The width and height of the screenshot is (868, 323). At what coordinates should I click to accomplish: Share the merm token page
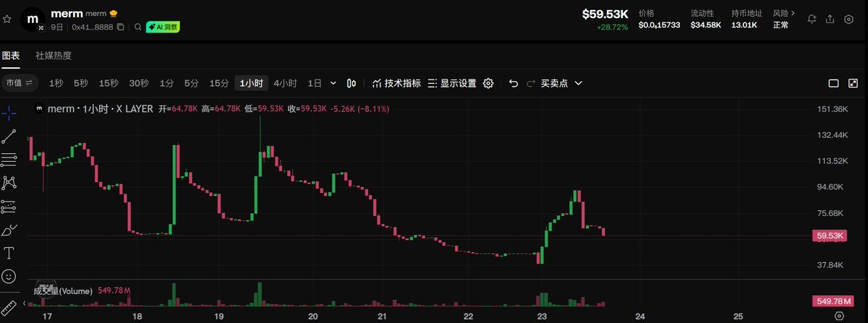830,20
